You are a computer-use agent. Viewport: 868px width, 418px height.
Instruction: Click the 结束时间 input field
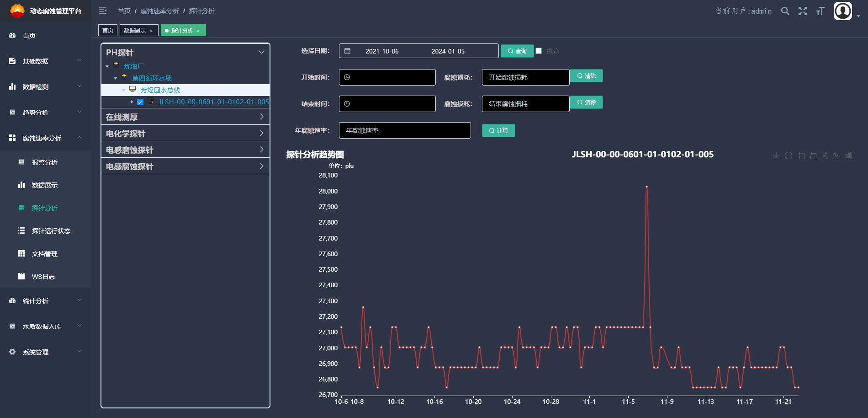[x=387, y=104]
